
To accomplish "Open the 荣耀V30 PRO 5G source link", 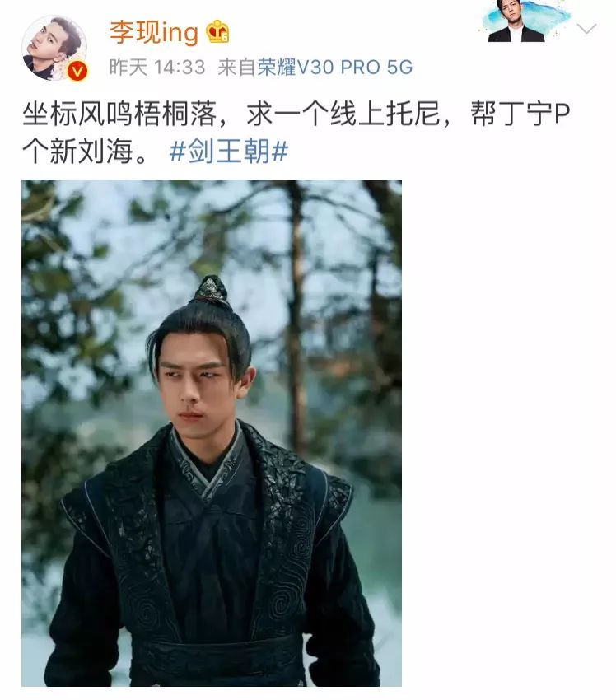I will pos(335,68).
